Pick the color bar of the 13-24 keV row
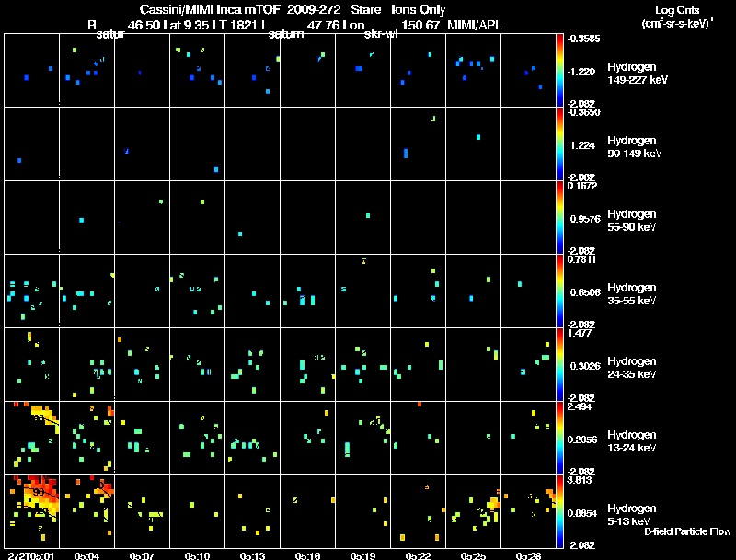Screen dimensions: 736x560 coord(559,439)
